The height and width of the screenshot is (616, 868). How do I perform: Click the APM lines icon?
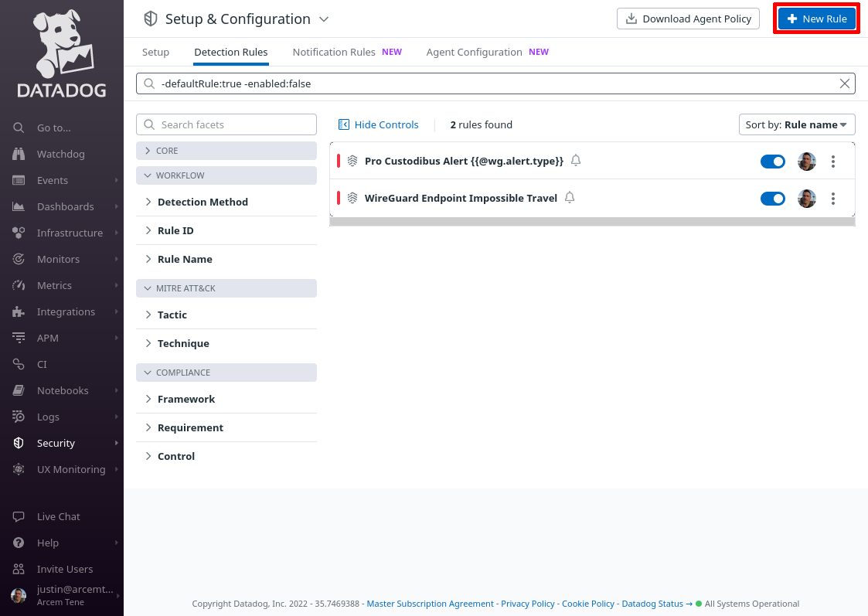[x=19, y=339]
